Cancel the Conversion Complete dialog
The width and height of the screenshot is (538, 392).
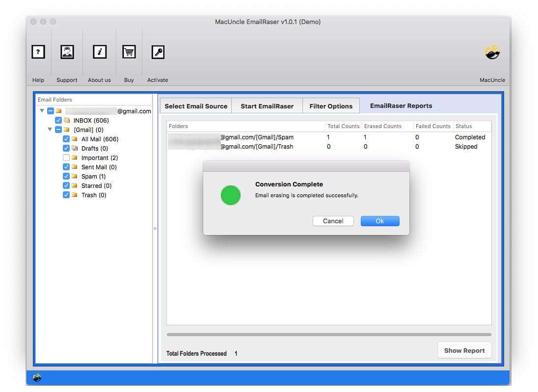[333, 221]
